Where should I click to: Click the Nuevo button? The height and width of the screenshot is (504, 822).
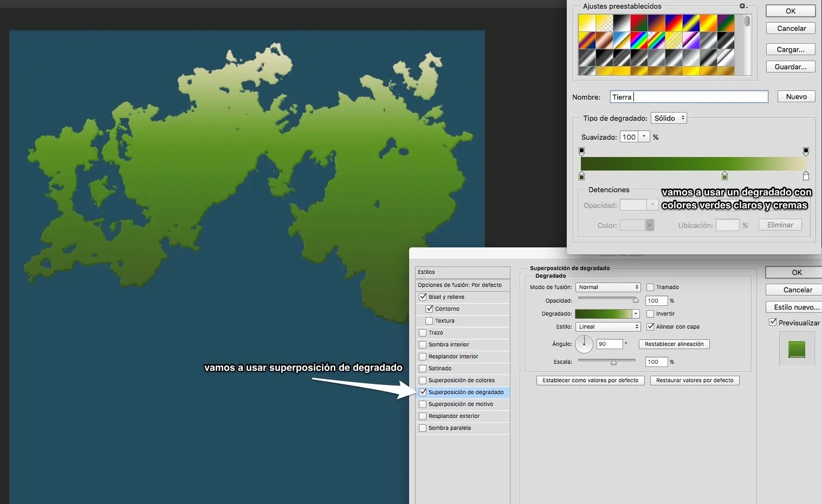coord(797,96)
